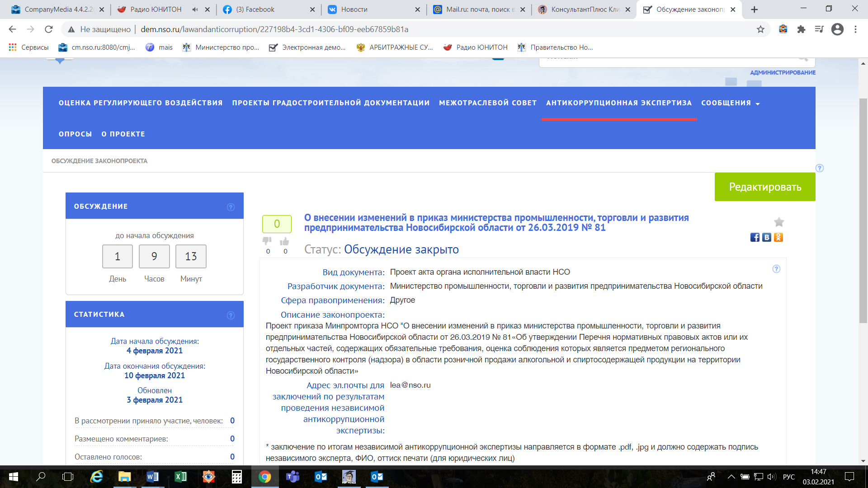868x488 pixels.
Task: Show hidden system tray icons
Action: (x=731, y=477)
